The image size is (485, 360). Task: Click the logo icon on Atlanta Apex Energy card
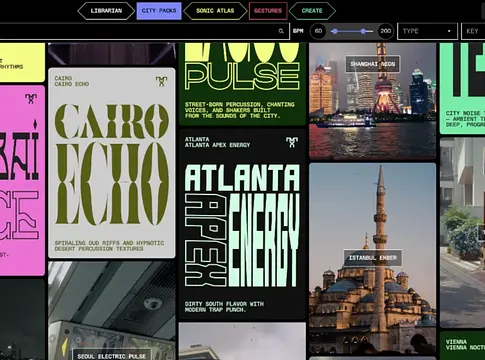point(292,142)
